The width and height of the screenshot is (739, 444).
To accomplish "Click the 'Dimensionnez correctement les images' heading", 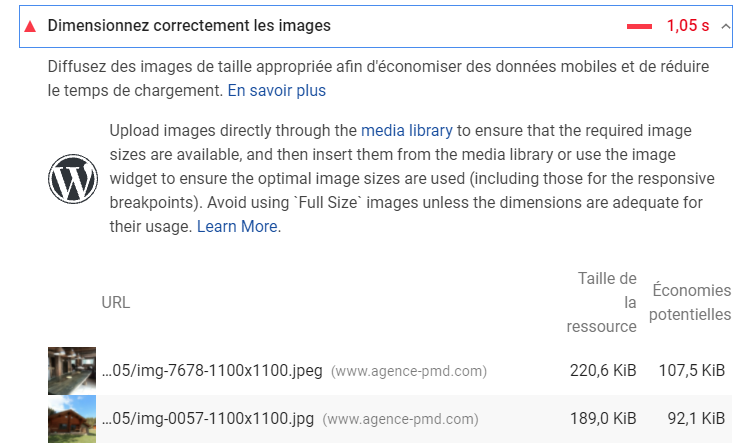I will [x=189, y=25].
